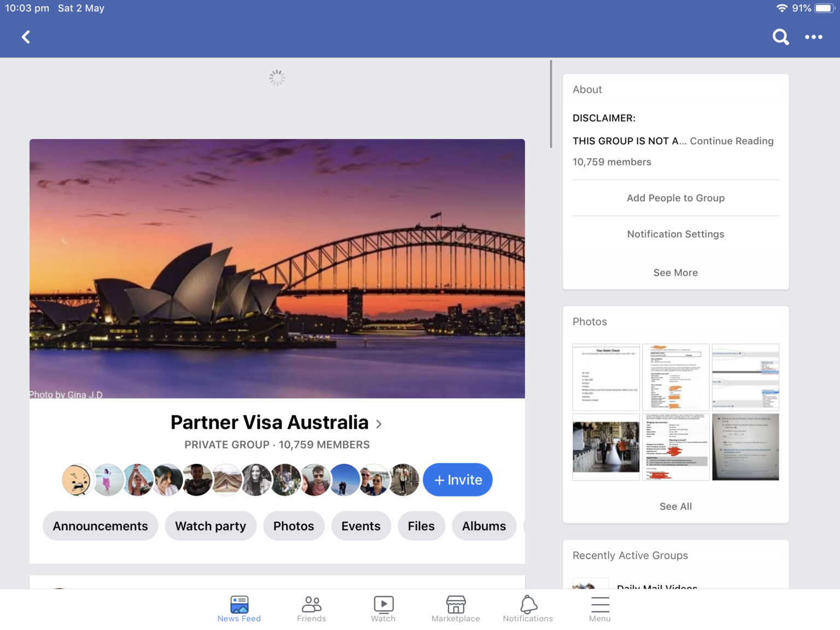
Task: Tap the Invite button
Action: tap(458, 480)
